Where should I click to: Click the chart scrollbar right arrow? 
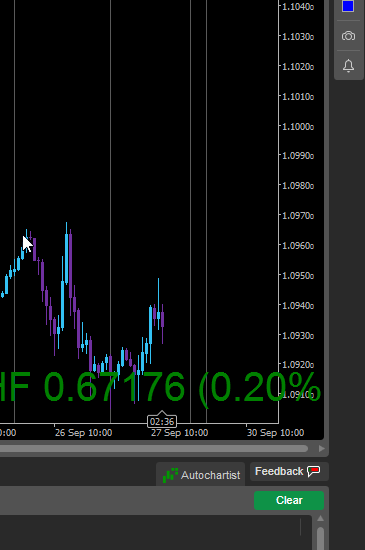tap(322, 449)
